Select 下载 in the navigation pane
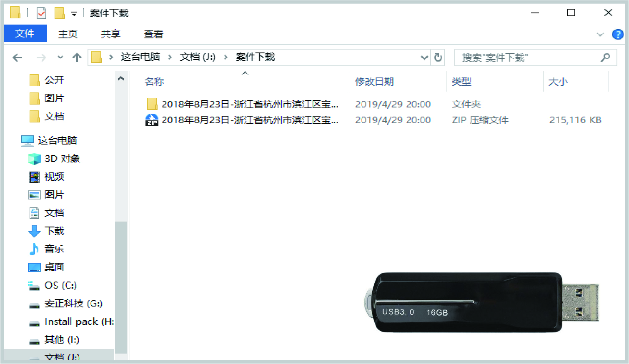 tap(54, 231)
